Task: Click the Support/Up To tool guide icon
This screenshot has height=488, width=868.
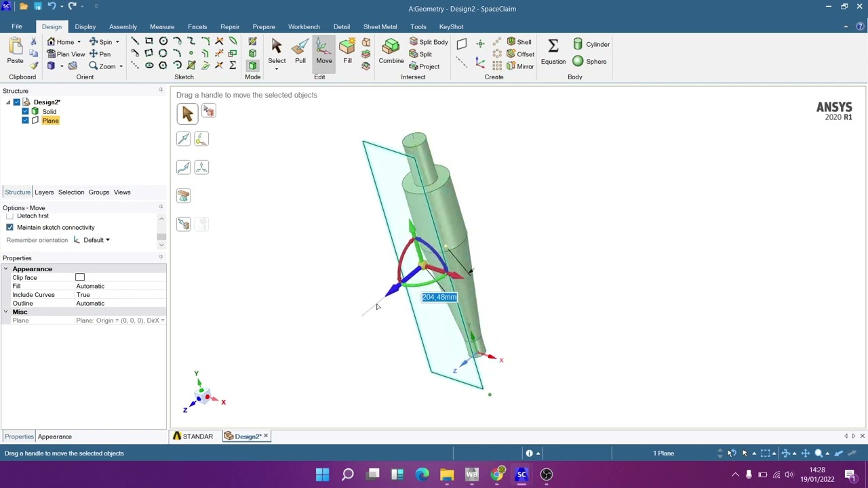Action: click(183, 196)
